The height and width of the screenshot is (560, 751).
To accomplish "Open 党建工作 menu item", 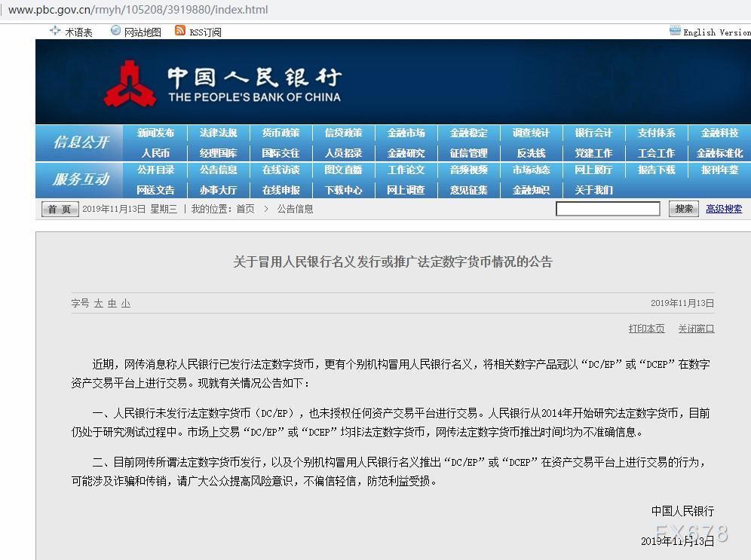I will tap(594, 153).
